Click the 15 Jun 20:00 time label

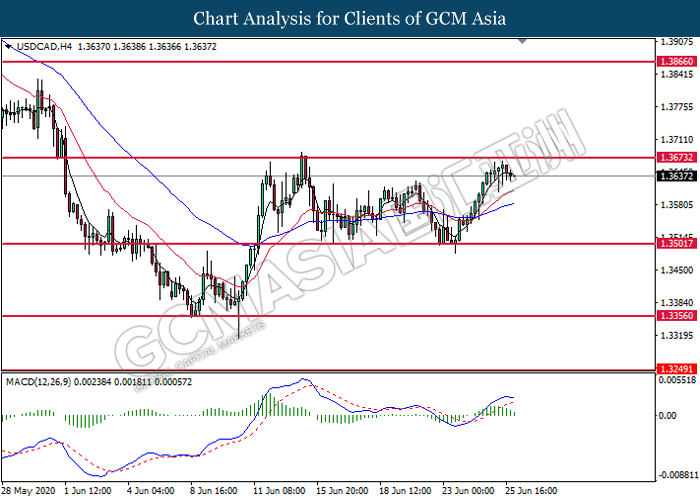[x=342, y=491]
